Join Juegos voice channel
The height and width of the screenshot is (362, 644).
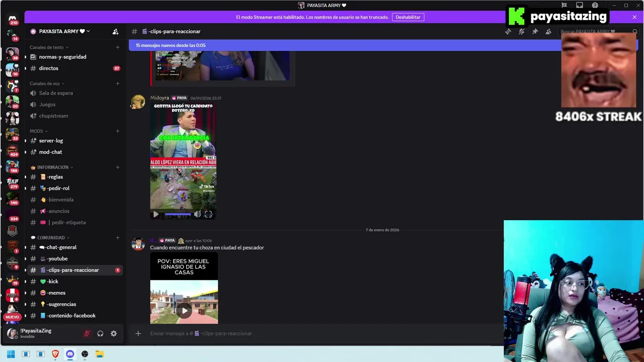(x=74, y=105)
